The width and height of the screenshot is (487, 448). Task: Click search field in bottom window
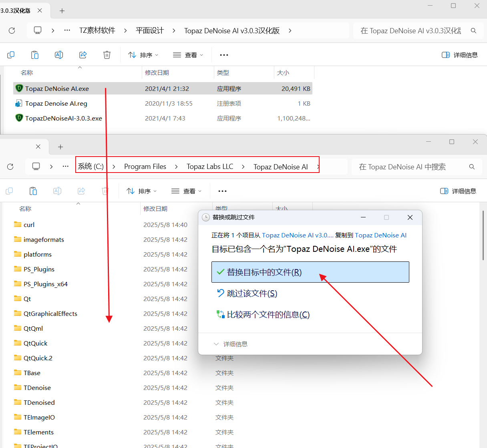tap(409, 167)
